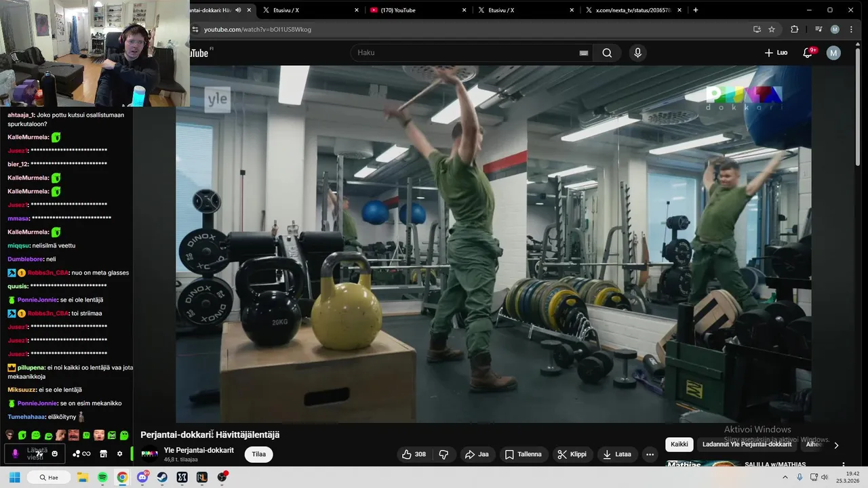Viewport: 868px width, 488px height.
Task: Open Windows Start menu
Action: click(x=14, y=477)
